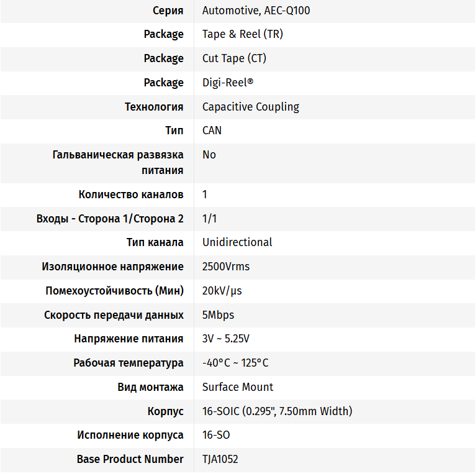Click the Входы - Сторона 1/Сторона 2 label
The image size is (475, 476).
(110, 219)
